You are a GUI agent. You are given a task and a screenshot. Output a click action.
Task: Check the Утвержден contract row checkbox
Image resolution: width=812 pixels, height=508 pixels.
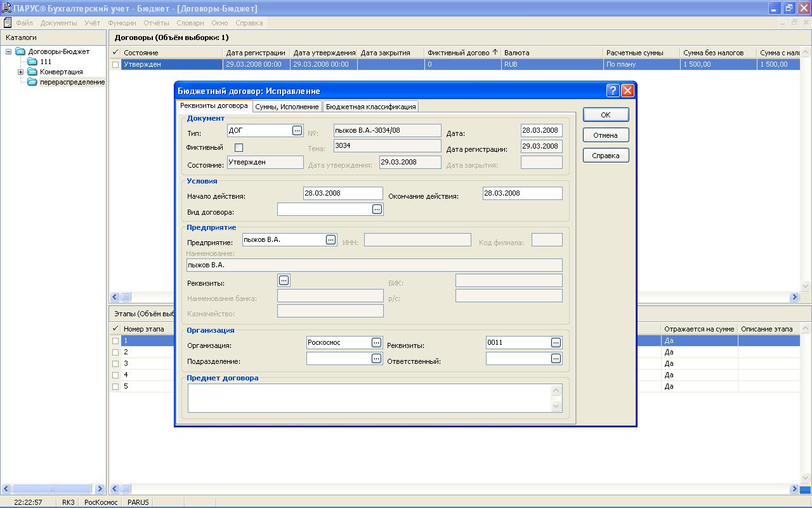coord(115,64)
